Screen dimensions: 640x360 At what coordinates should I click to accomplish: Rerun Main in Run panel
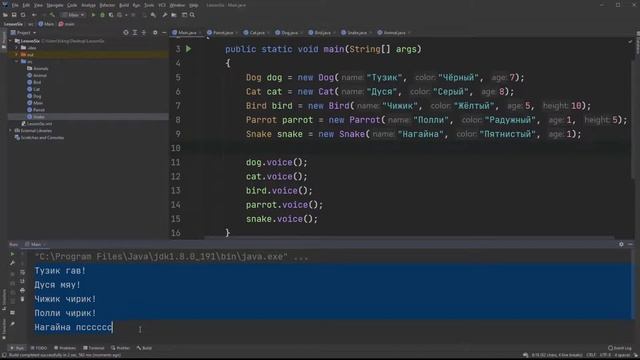12,254
